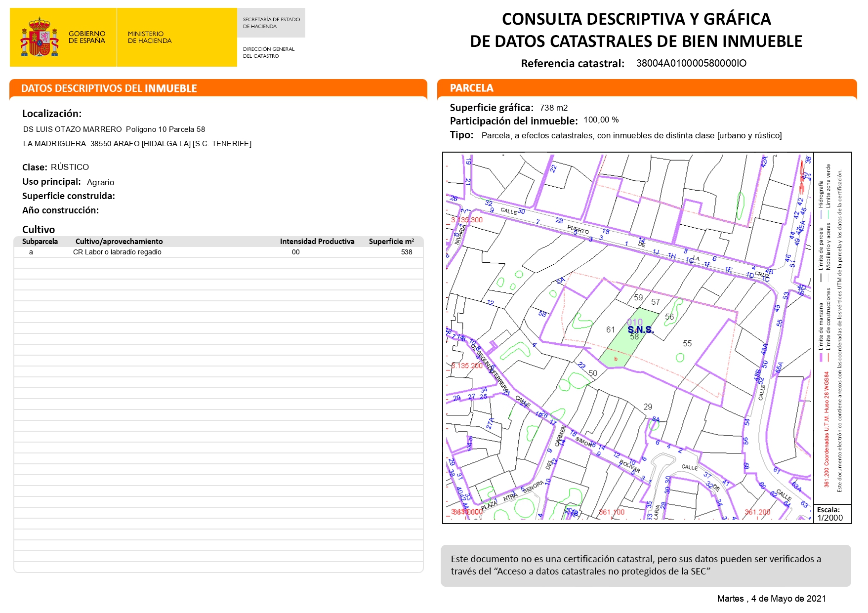Click parcel number 50 on the map
Image resolution: width=868 pixels, height=613 pixels.
pos(593,373)
